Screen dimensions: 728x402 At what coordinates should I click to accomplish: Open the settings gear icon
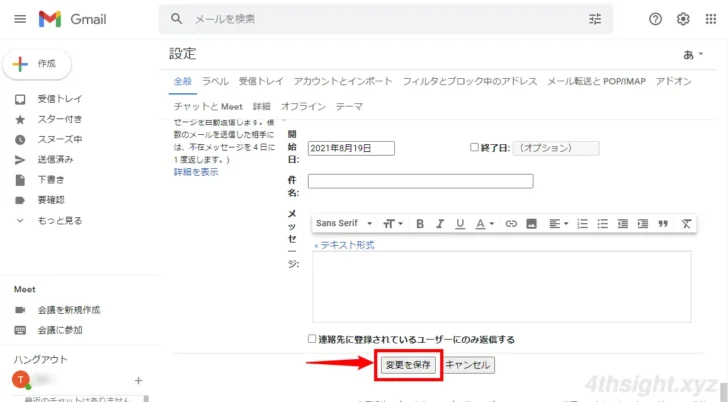(683, 19)
